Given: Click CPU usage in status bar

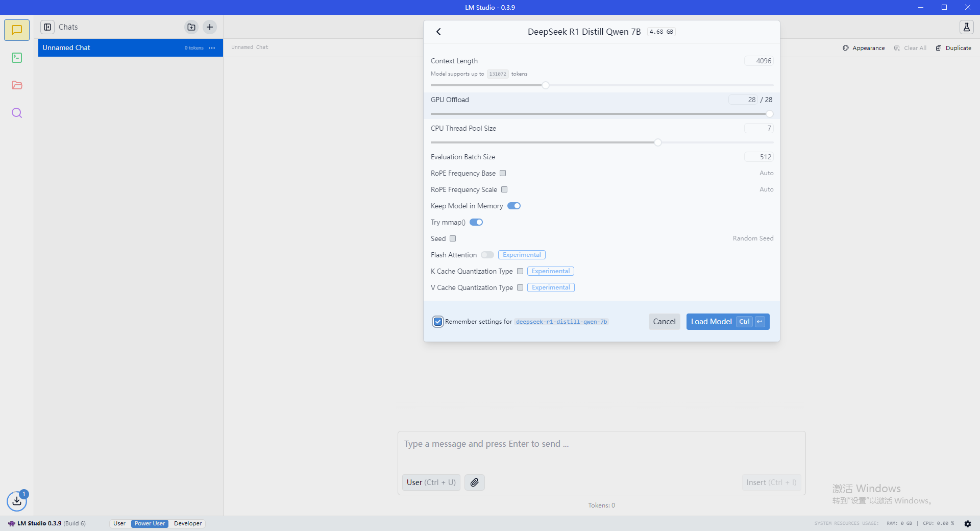Looking at the screenshot, I should point(938,523).
